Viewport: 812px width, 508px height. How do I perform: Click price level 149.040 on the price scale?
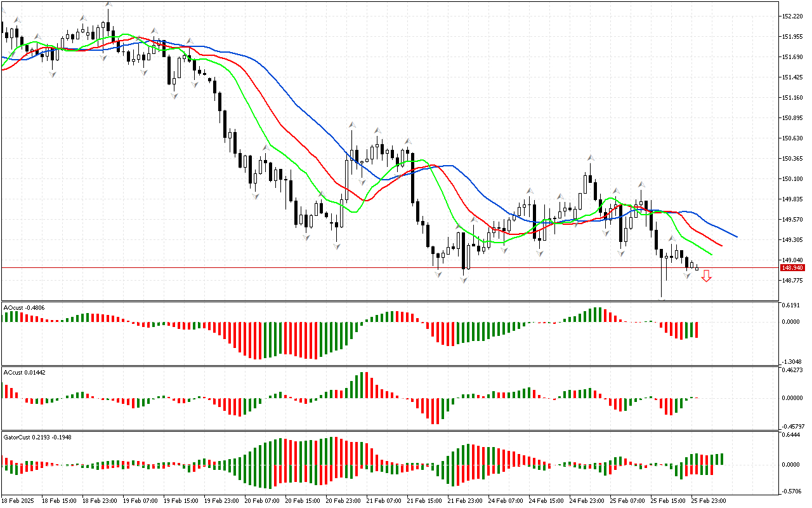(793, 260)
